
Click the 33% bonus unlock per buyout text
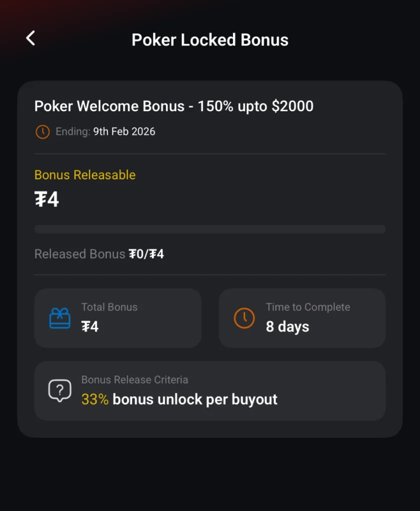pyautogui.click(x=179, y=399)
